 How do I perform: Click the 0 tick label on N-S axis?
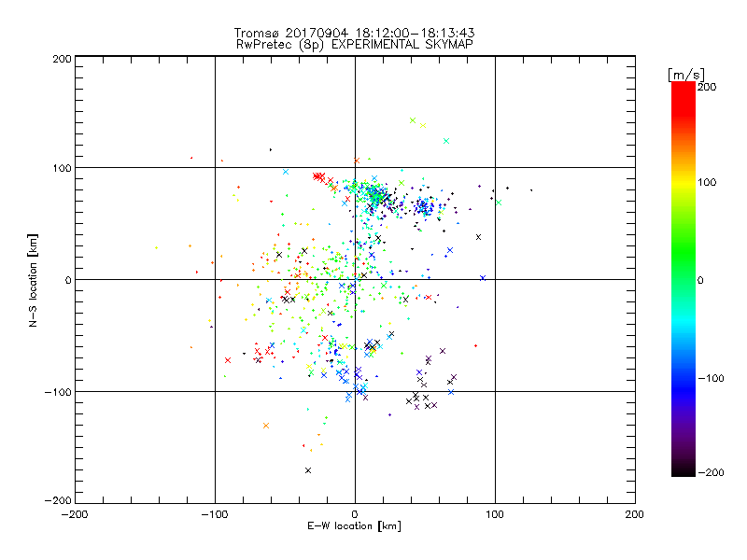(68, 280)
